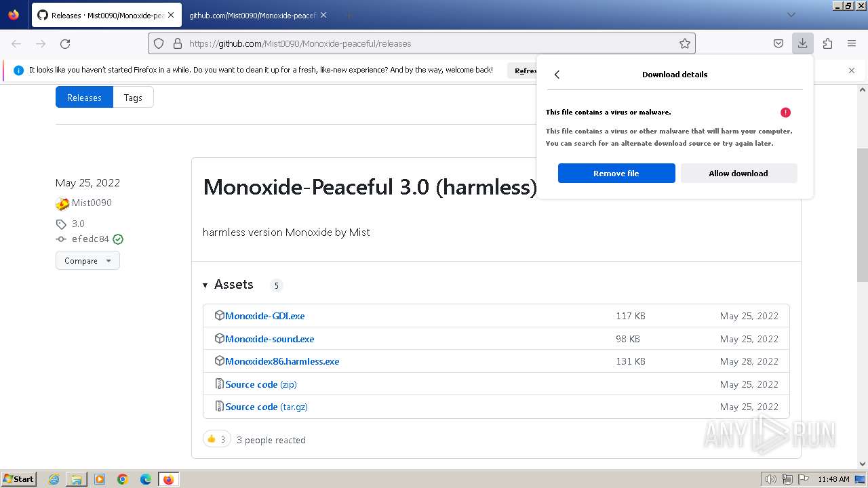Download Source code (zip)

[x=261, y=384]
